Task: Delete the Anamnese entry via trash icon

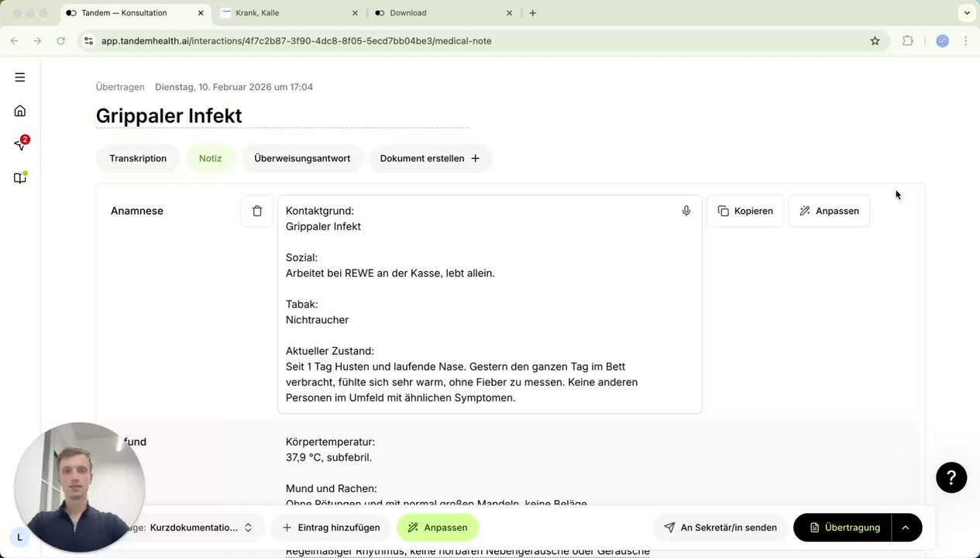Action: pos(257,211)
